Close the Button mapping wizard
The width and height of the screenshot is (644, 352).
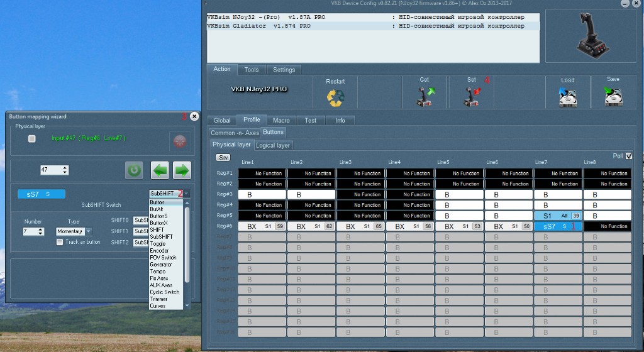pos(195,116)
